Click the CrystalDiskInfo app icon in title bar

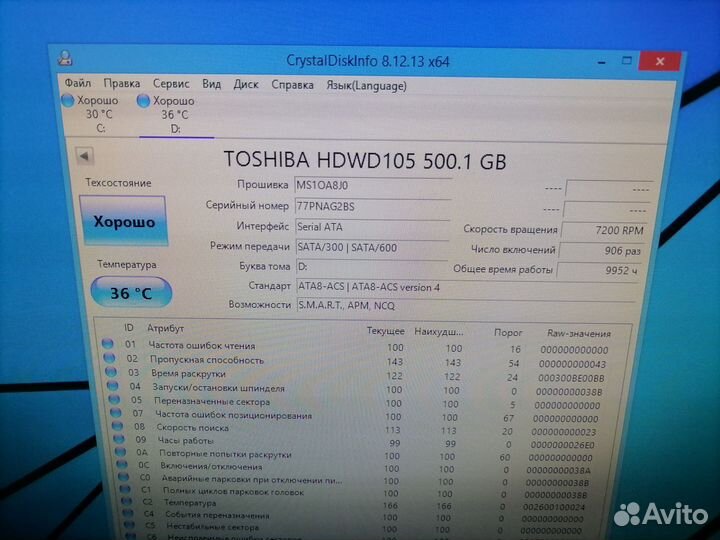(x=65, y=58)
